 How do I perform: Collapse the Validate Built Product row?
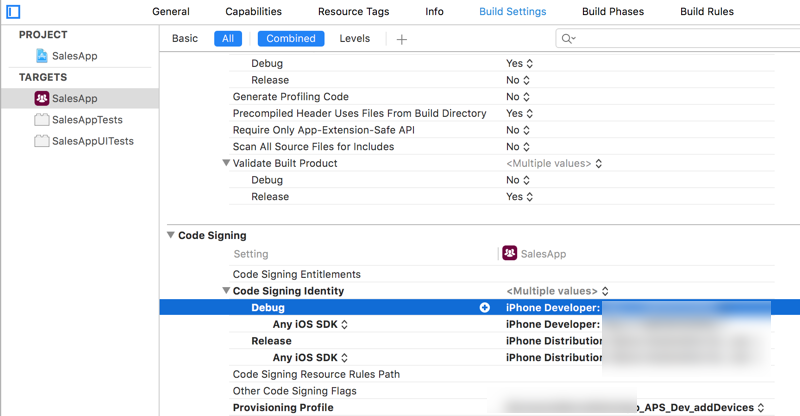coord(227,163)
